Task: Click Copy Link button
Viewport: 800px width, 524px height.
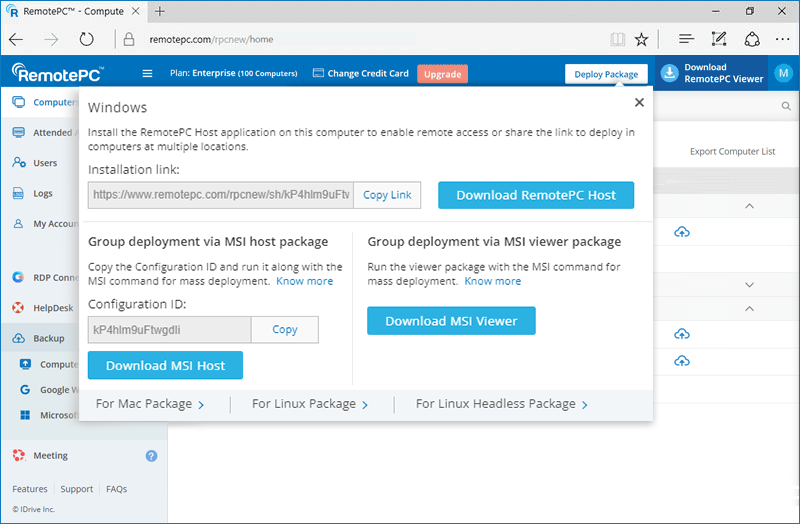Action: [387, 195]
